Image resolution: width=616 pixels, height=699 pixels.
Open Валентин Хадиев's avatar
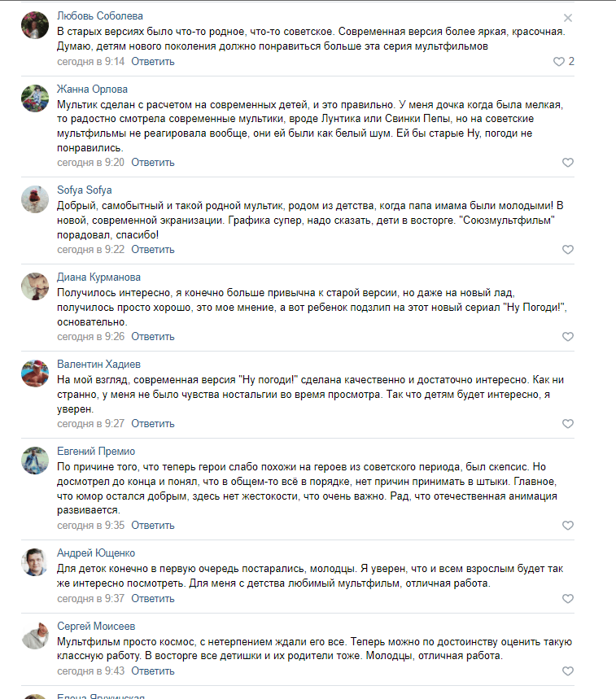(36, 373)
